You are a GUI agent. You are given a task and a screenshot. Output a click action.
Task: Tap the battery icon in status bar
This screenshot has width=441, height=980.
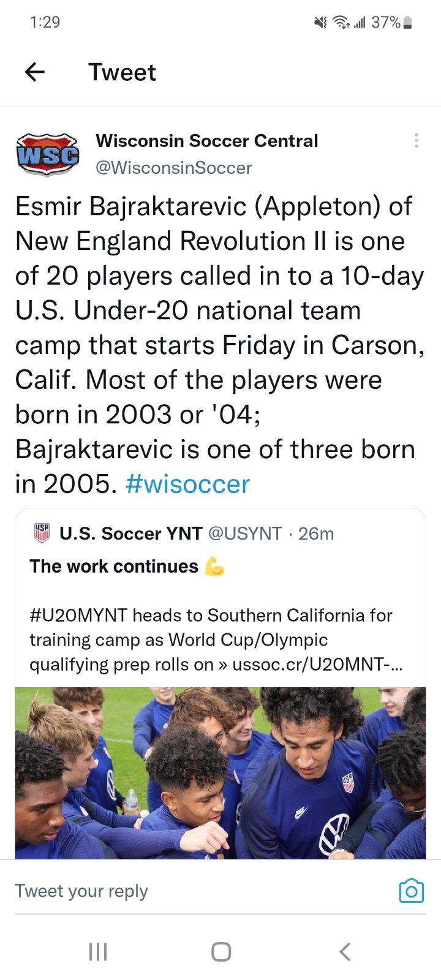(409, 23)
